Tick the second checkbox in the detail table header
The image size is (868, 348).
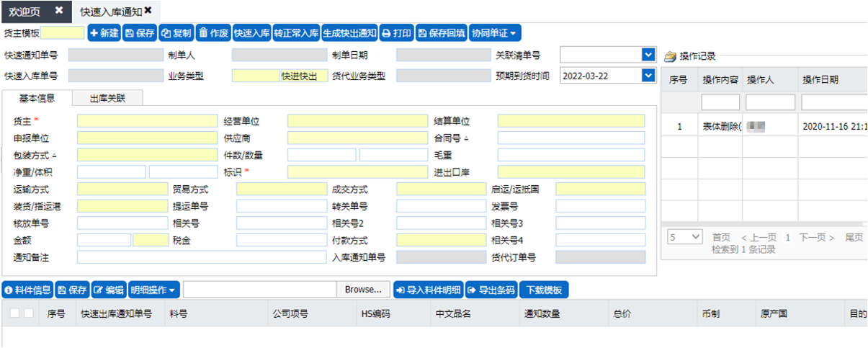pyautogui.click(x=29, y=313)
